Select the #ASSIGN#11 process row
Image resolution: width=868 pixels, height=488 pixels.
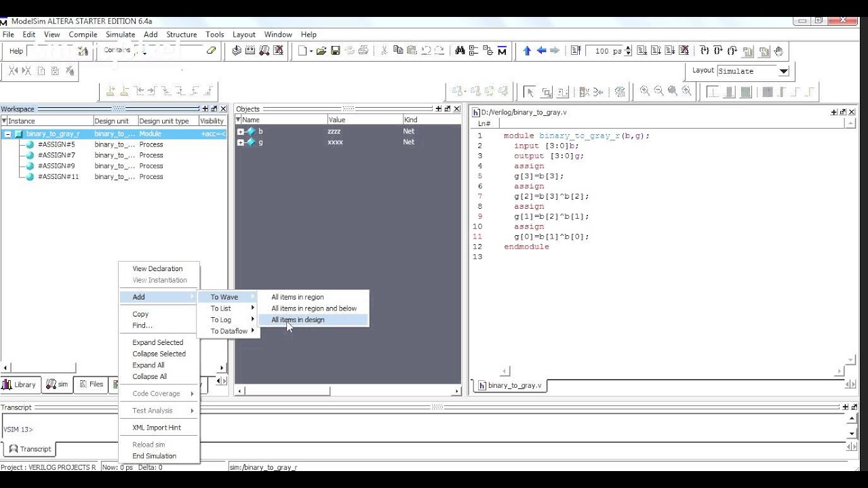[x=114, y=176]
